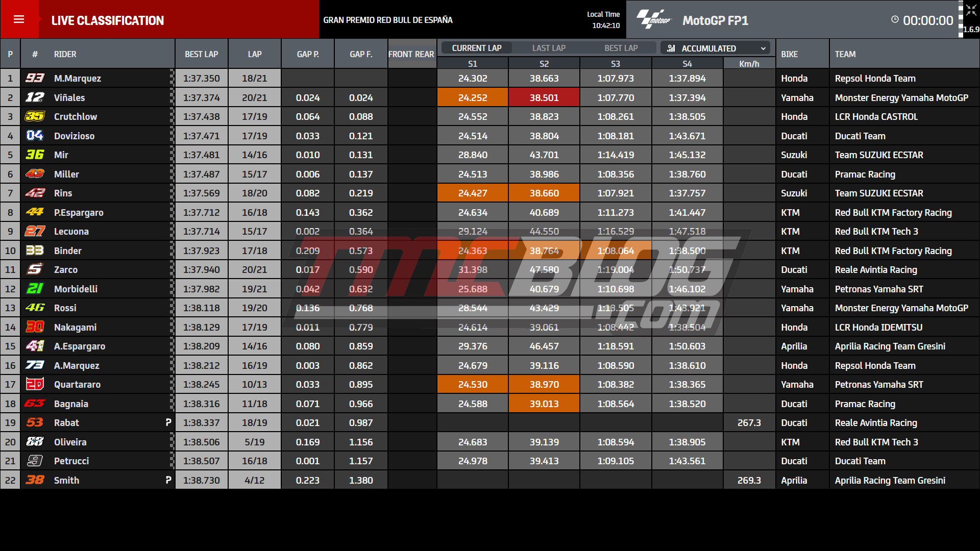Click rider number 12 badge
Image resolution: width=980 pixels, height=551 pixels.
[35, 97]
